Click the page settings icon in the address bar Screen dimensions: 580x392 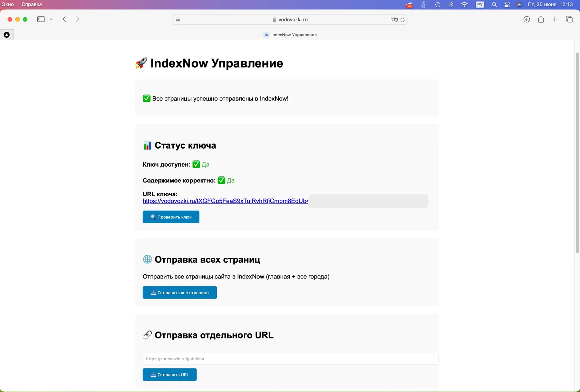[x=178, y=19]
